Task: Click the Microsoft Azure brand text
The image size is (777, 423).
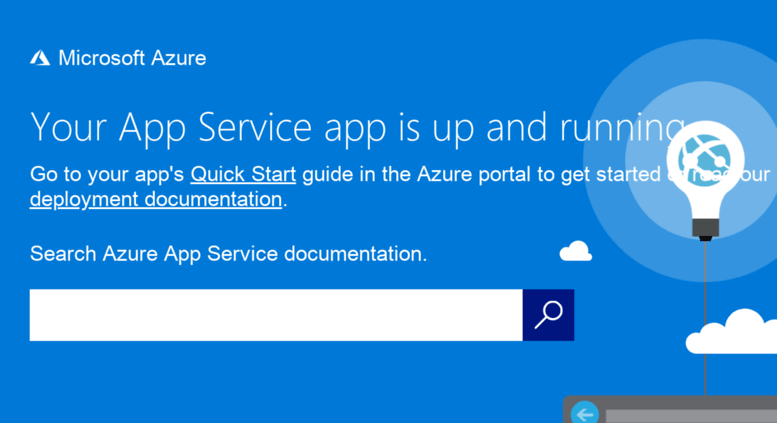Action: [132, 58]
